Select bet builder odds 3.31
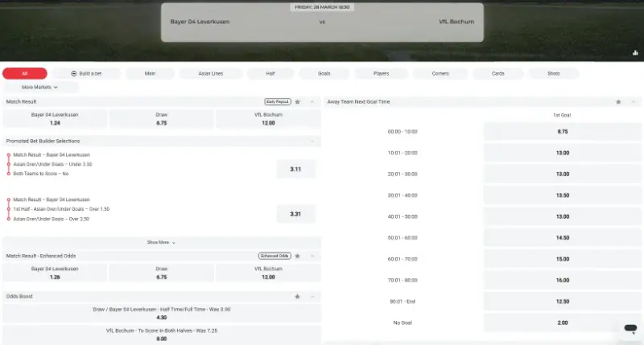The image size is (644, 345). [295, 214]
